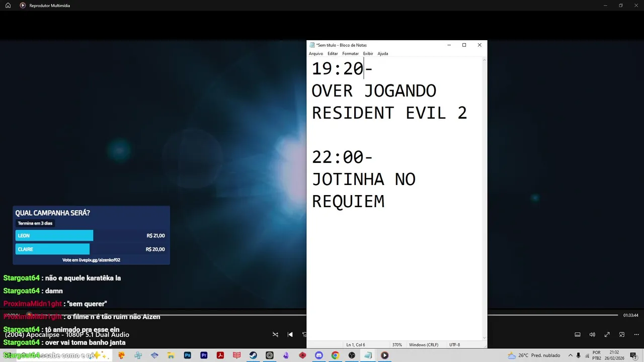Open the clock showing 21:32 26/02/2026
The height and width of the screenshot is (362, 644).
click(614, 355)
